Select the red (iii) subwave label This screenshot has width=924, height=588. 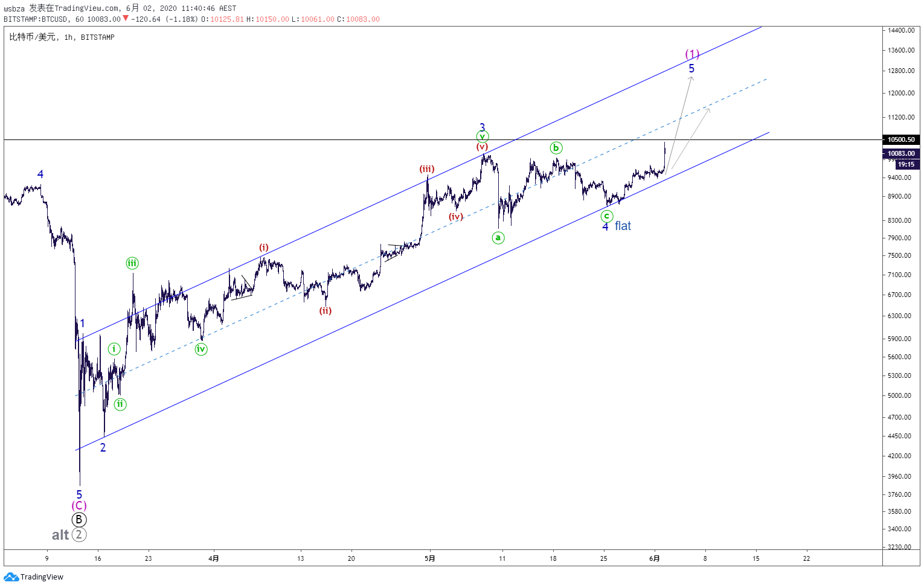427,169
